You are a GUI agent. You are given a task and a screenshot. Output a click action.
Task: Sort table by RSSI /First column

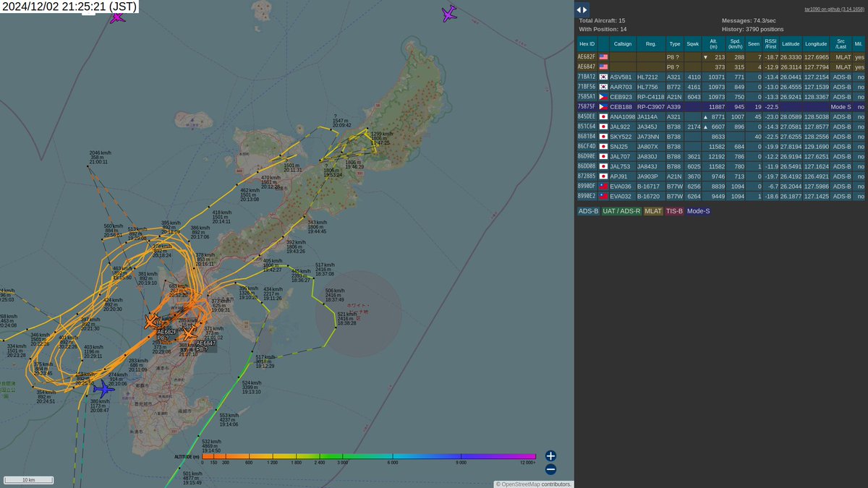pyautogui.click(x=771, y=43)
